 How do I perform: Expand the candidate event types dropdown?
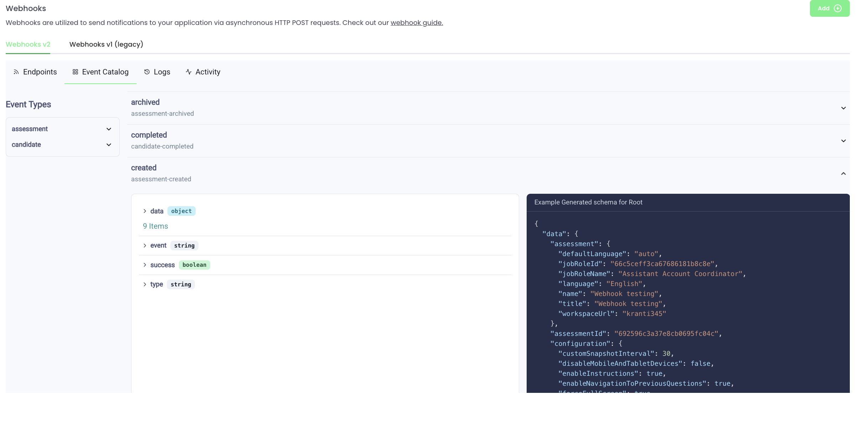pyautogui.click(x=109, y=145)
